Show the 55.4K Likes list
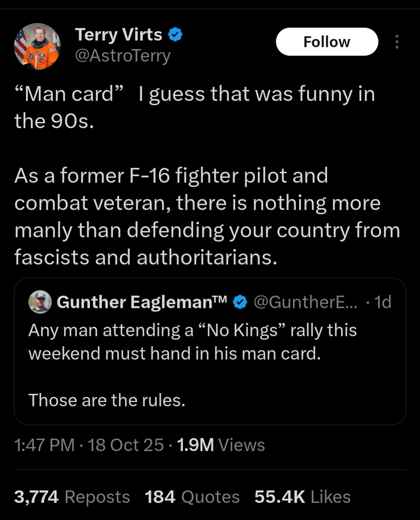Image resolution: width=420 pixels, height=520 pixels. tap(303, 497)
